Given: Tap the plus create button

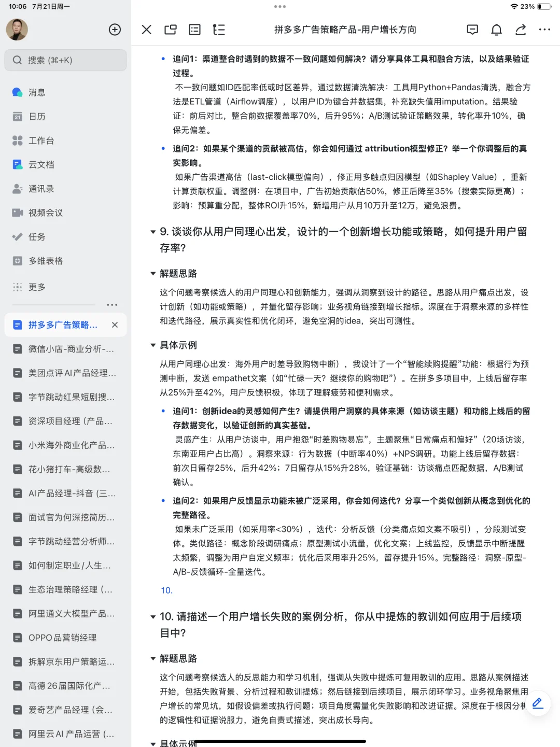Looking at the screenshot, I should 115,30.
